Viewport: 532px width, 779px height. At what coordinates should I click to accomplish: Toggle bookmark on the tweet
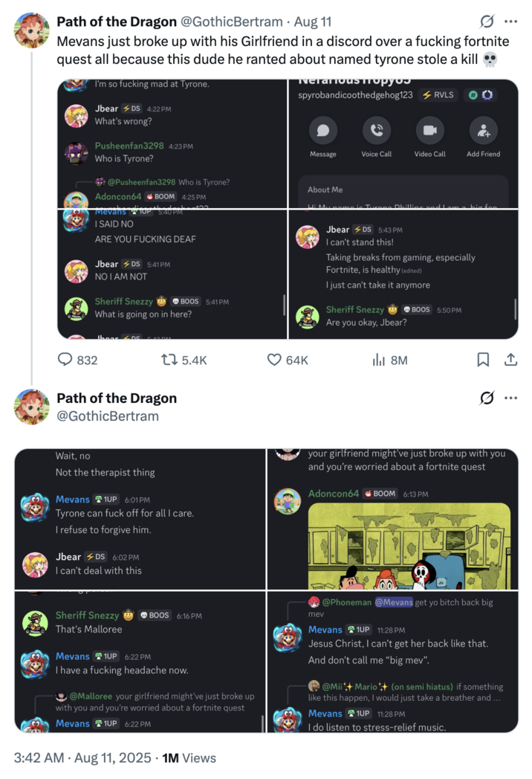point(483,360)
